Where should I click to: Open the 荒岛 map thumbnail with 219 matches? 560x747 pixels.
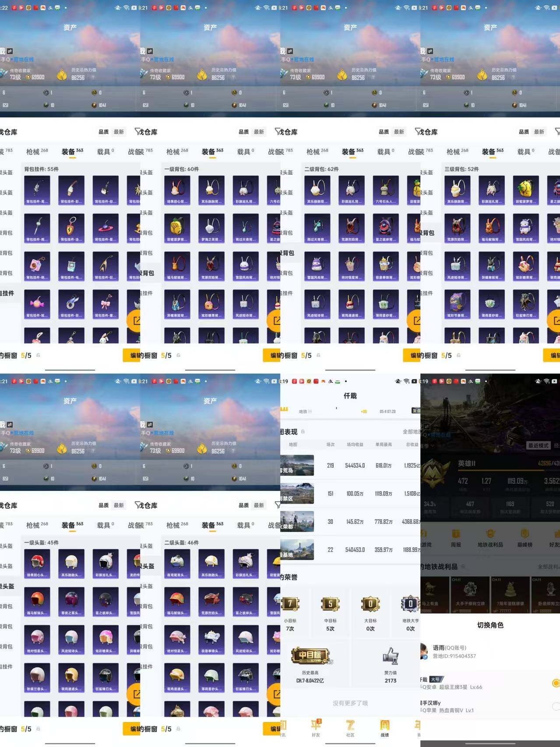click(297, 465)
